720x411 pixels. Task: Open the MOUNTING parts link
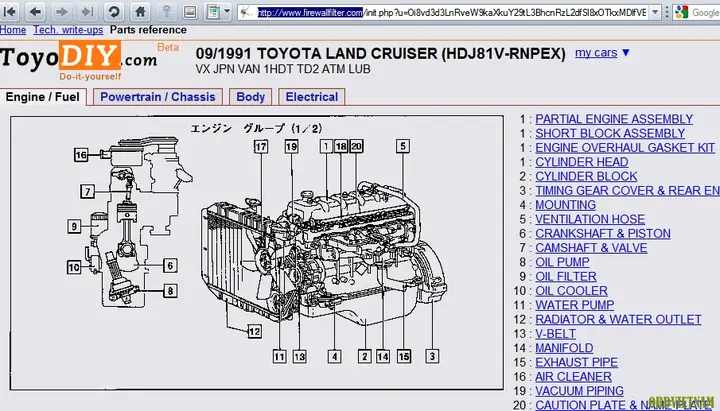click(565, 205)
